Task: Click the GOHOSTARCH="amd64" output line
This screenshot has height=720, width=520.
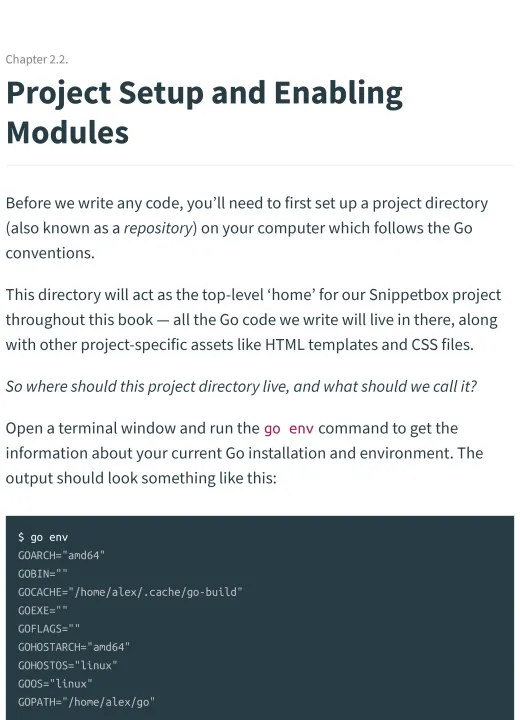Action: [x=74, y=647]
